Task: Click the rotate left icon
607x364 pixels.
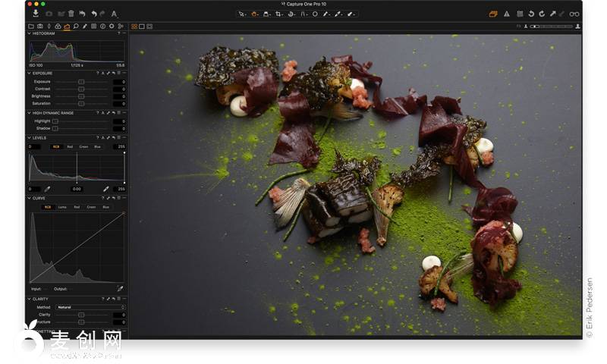Action: tap(531, 14)
